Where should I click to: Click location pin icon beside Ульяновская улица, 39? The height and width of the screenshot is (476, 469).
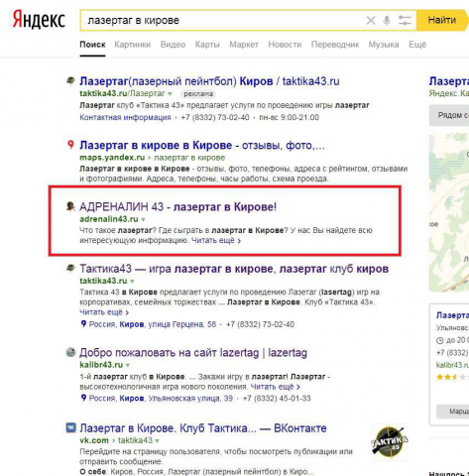pos(83,398)
